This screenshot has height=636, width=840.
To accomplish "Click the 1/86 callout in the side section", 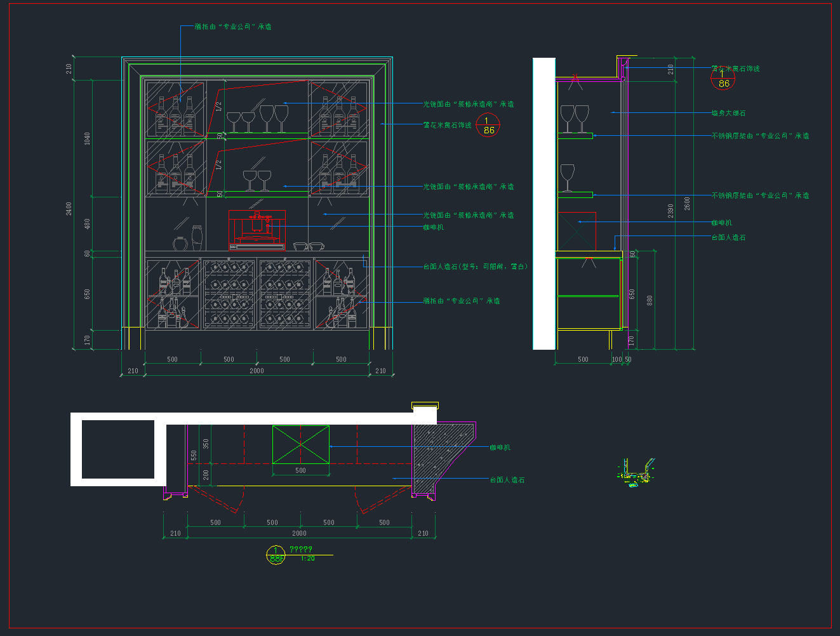I will [723, 78].
